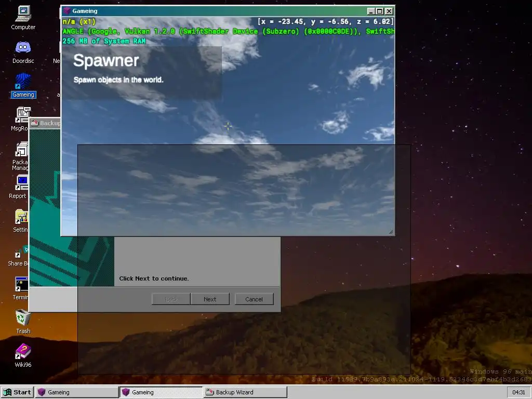Minimize the Gameing window

371,11
